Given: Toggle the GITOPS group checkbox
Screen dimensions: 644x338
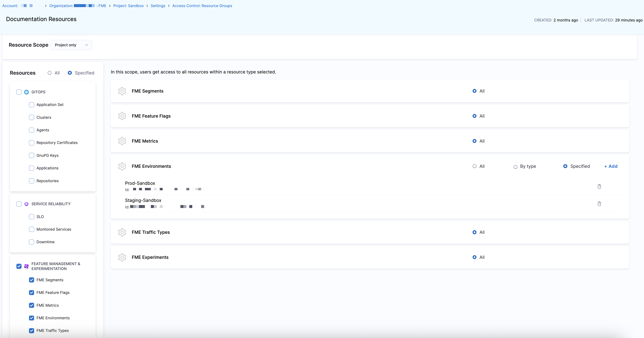Looking at the screenshot, I should click(19, 92).
